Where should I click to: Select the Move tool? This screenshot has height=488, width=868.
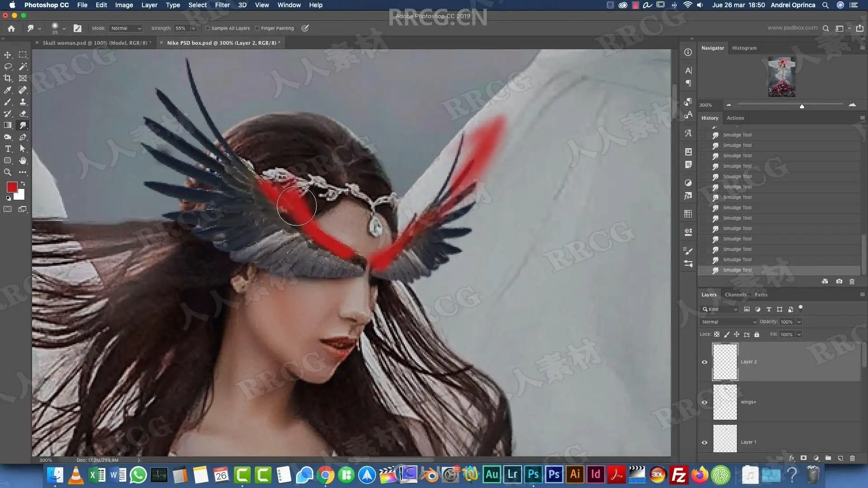pyautogui.click(x=8, y=55)
